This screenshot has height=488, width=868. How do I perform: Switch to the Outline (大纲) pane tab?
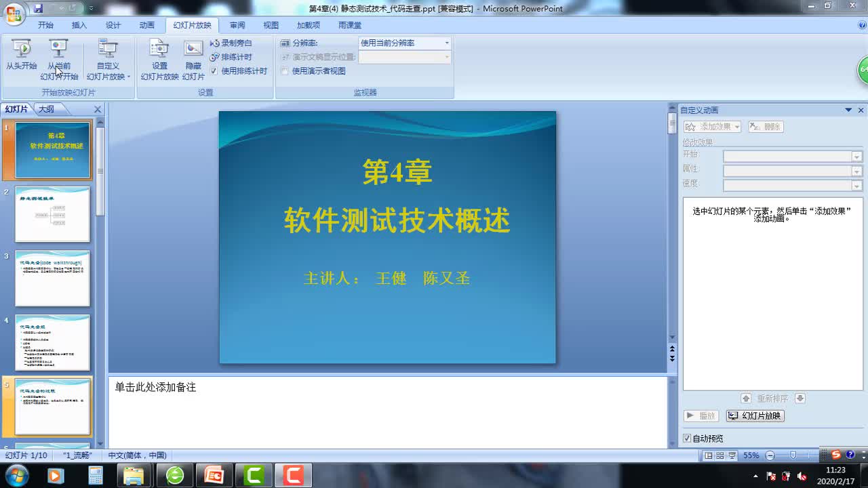click(46, 109)
